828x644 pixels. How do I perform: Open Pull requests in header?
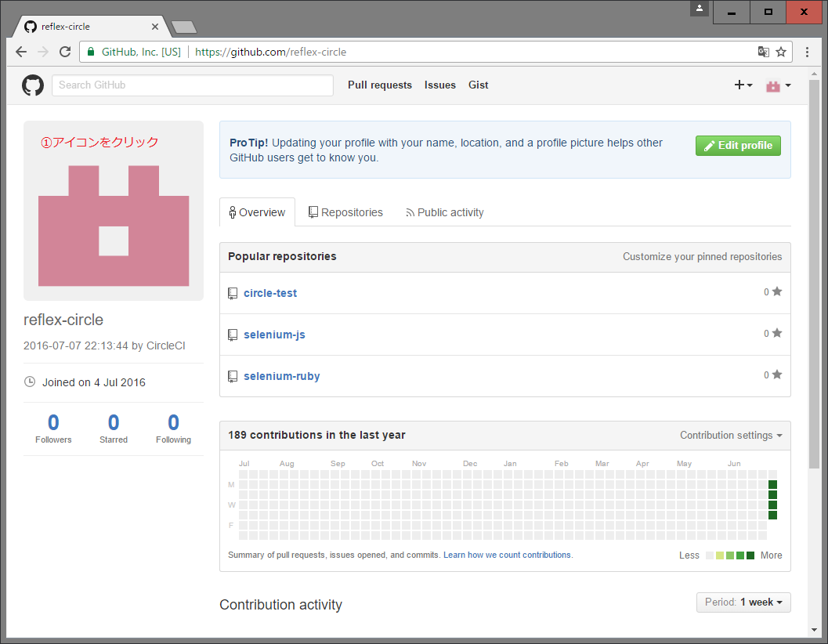pyautogui.click(x=380, y=85)
